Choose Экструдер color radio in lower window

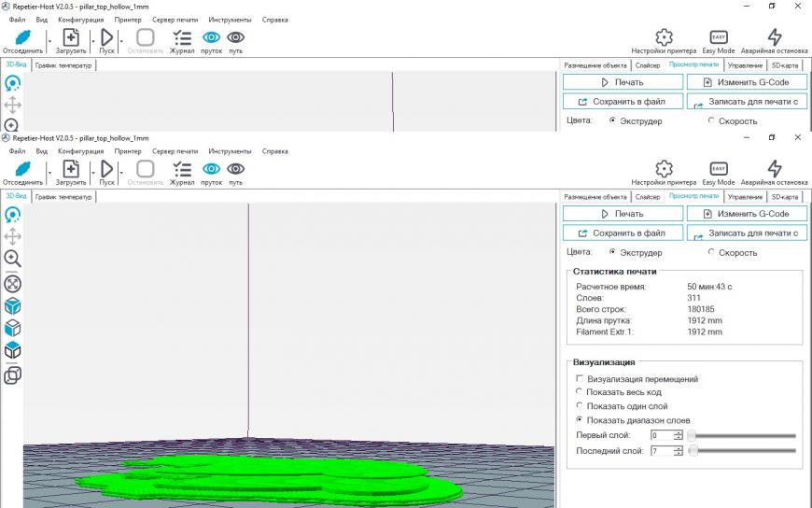612,252
